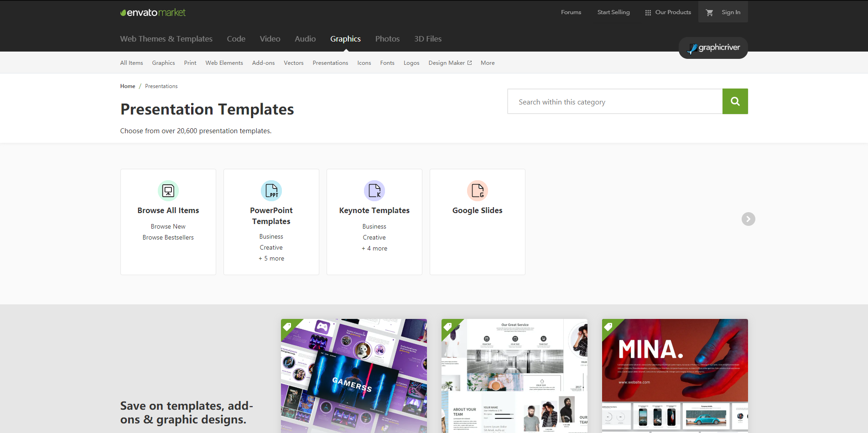Click the GraphicRiver logo badge
Screen dimensions: 868x433
[x=713, y=48]
